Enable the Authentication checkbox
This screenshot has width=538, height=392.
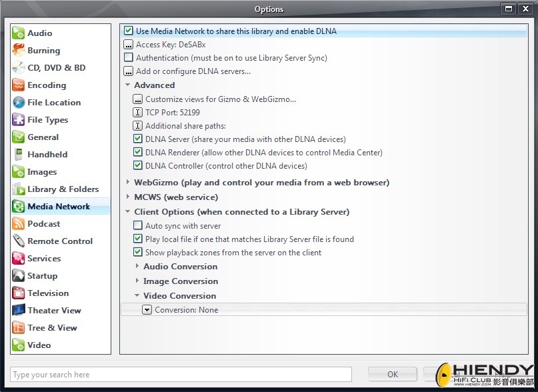128,57
